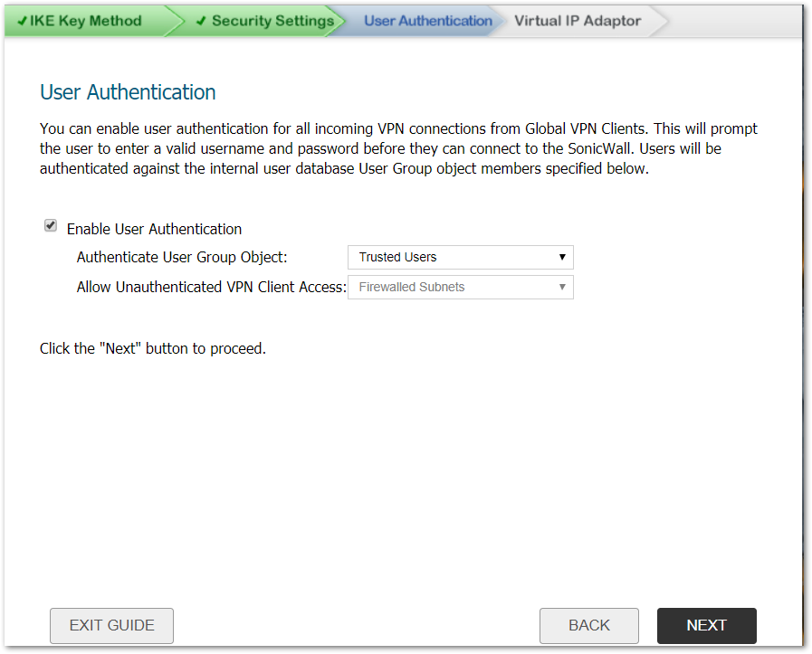The image size is (812, 654).
Task: Click the checkmark icon on IKE Key Method
Action: pyautogui.click(x=22, y=21)
